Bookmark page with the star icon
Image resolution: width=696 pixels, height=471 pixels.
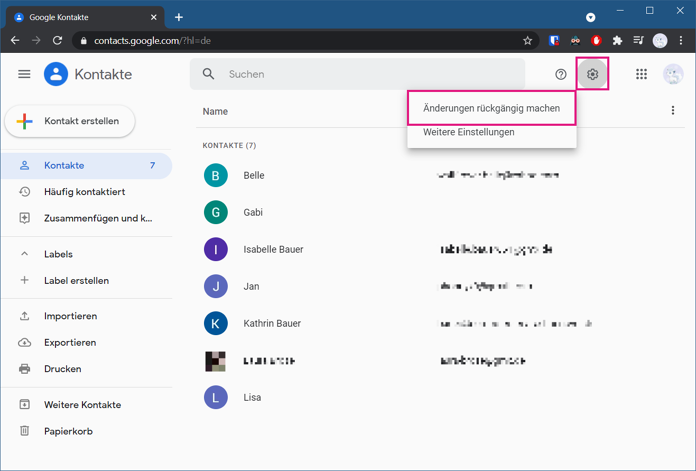pyautogui.click(x=527, y=41)
